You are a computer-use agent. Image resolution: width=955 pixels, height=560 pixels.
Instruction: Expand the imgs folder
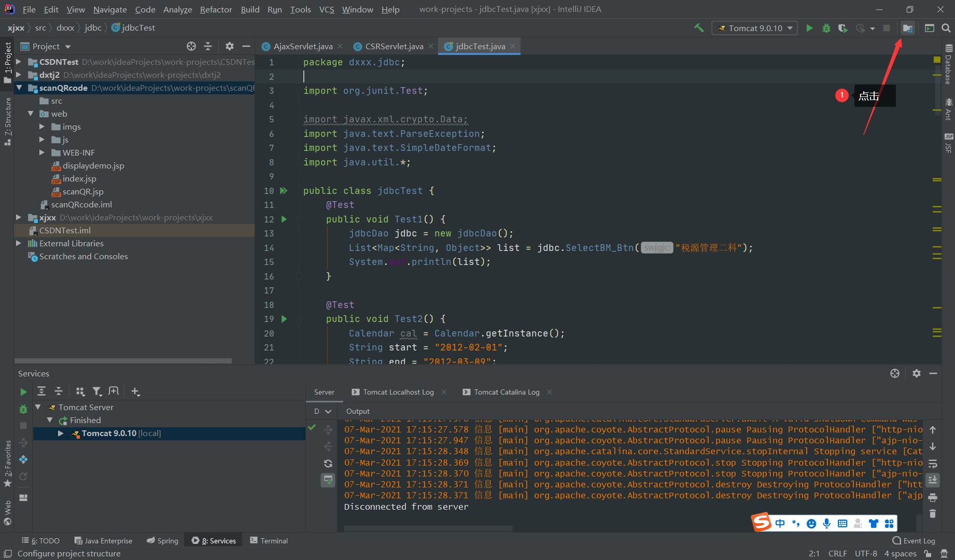pyautogui.click(x=42, y=127)
